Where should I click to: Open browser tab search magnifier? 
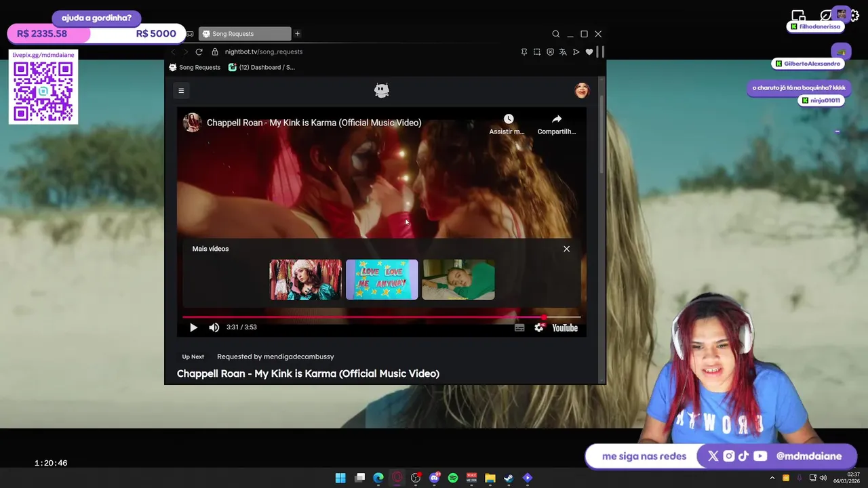[556, 34]
